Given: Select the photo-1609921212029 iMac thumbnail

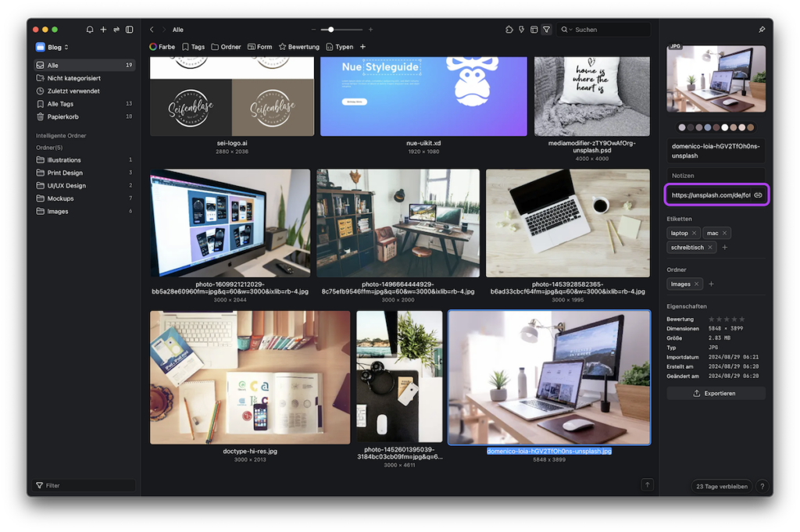Looking at the screenshot, I should click(230, 223).
